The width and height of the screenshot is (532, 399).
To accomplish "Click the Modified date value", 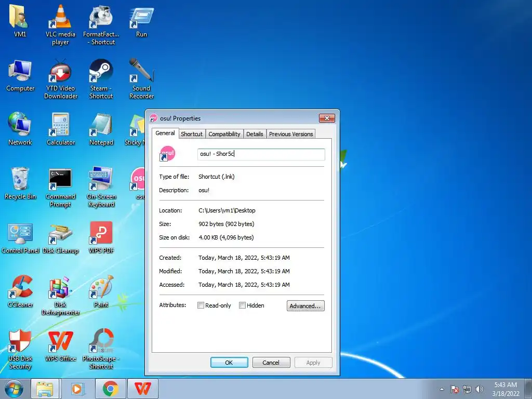I will click(244, 271).
